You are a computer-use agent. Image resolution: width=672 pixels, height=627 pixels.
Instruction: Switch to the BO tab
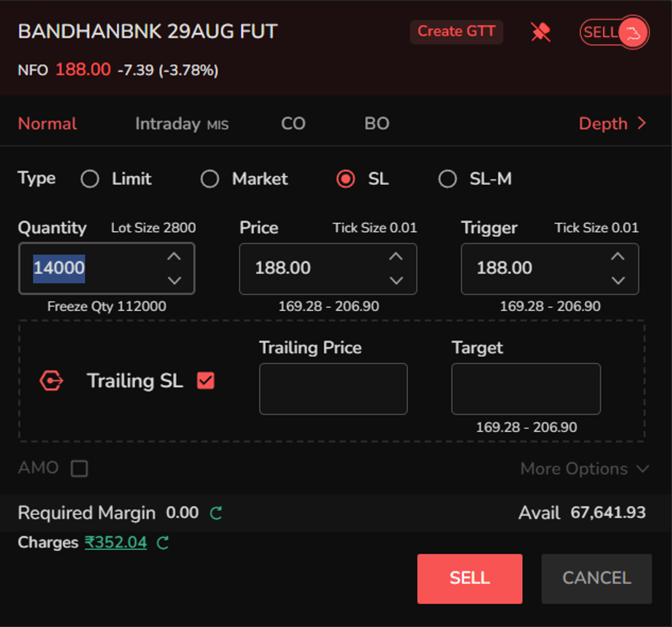377,124
